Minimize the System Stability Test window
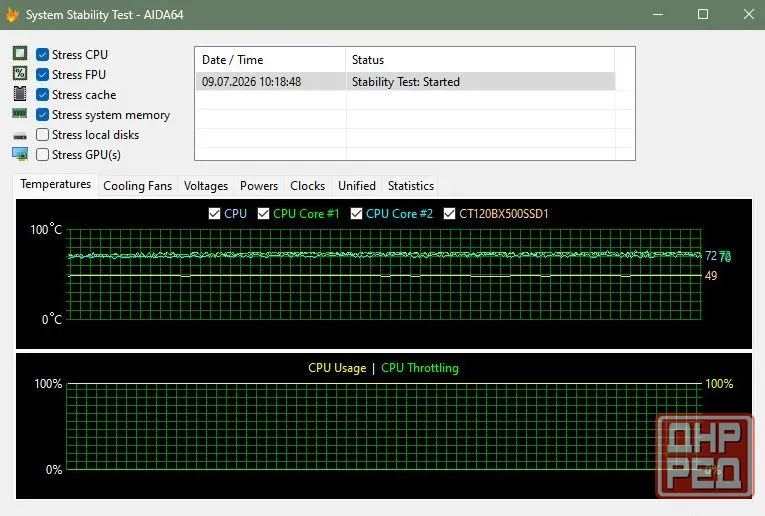The image size is (765, 516). click(x=658, y=14)
